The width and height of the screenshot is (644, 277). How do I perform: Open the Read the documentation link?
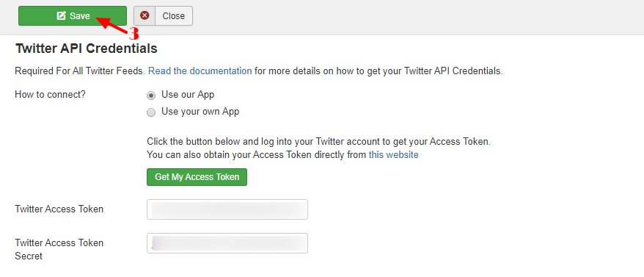coord(200,71)
